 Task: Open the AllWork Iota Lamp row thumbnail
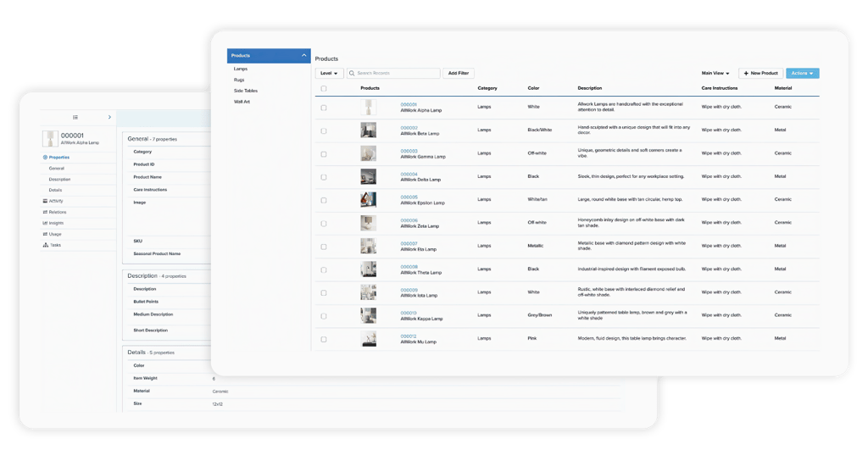pyautogui.click(x=368, y=292)
